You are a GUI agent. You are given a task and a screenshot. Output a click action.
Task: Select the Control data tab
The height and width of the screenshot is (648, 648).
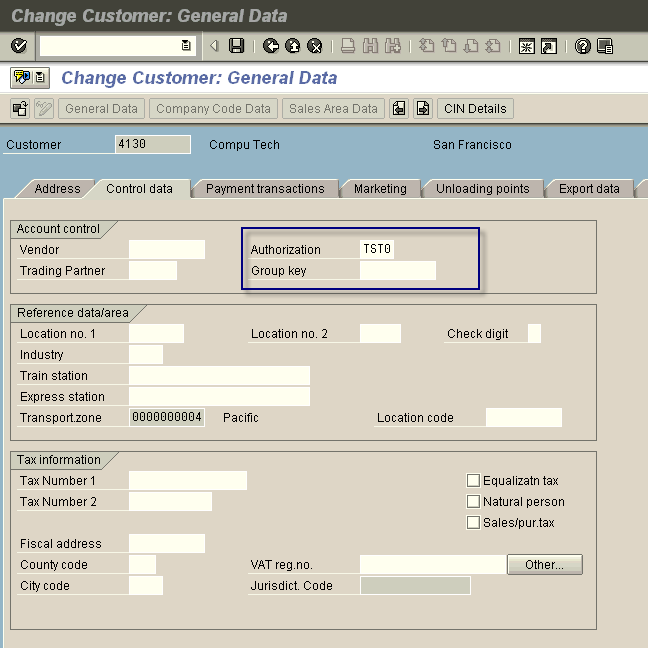tap(139, 189)
